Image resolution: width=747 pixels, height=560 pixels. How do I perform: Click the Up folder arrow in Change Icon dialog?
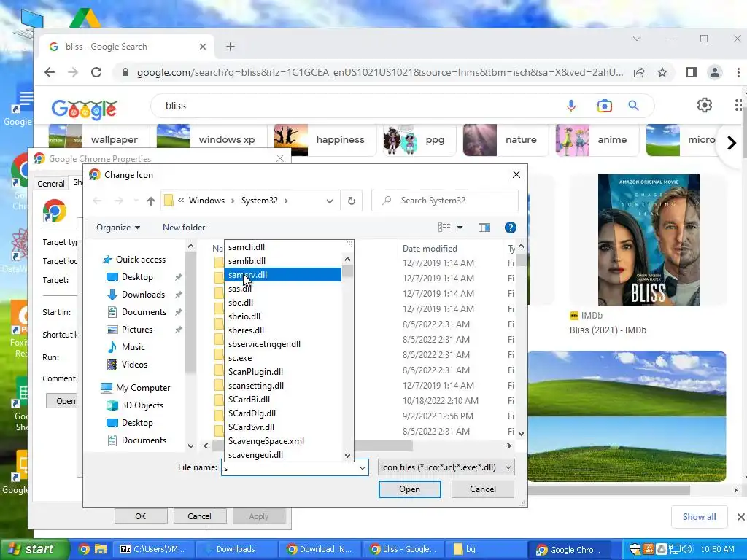[x=150, y=201]
